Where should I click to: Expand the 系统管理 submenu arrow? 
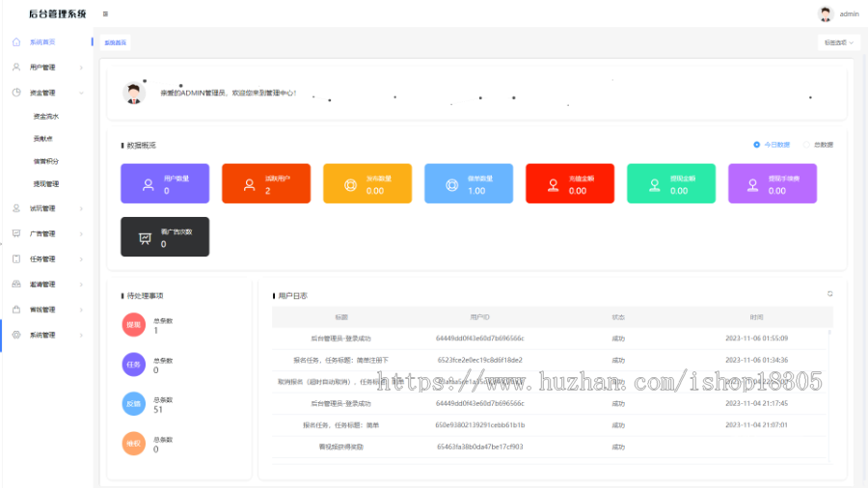[x=81, y=336]
